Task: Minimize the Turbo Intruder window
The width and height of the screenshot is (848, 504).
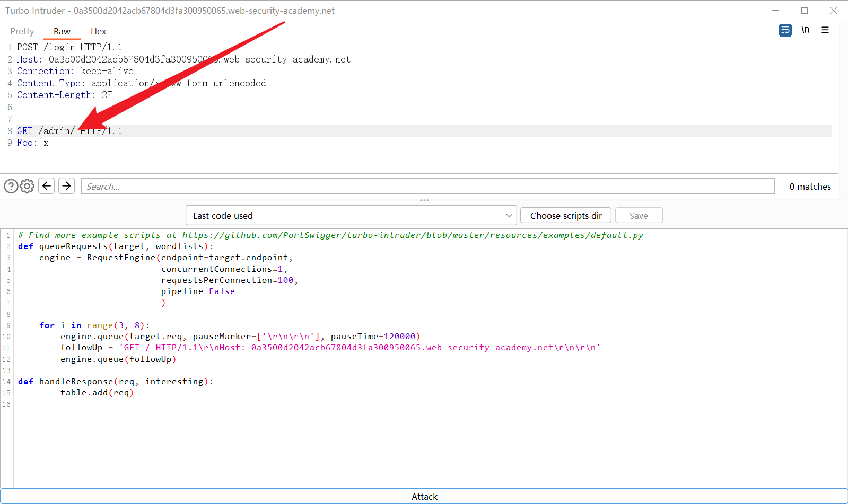Action: (775, 11)
